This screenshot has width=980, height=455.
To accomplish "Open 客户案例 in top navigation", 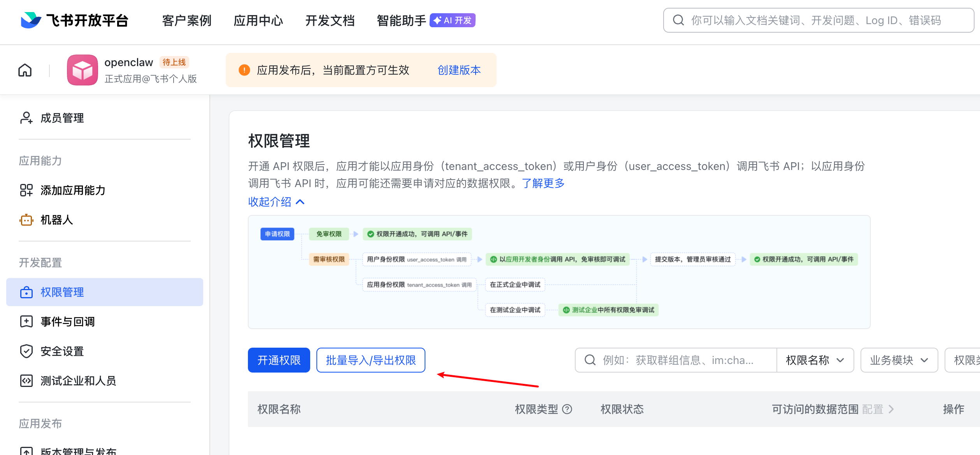I will (x=187, y=20).
